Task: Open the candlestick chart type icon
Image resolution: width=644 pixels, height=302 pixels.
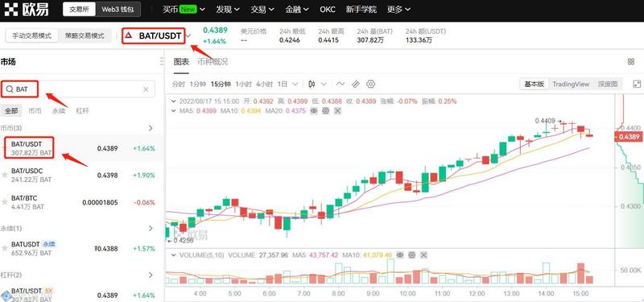Action: [x=312, y=85]
